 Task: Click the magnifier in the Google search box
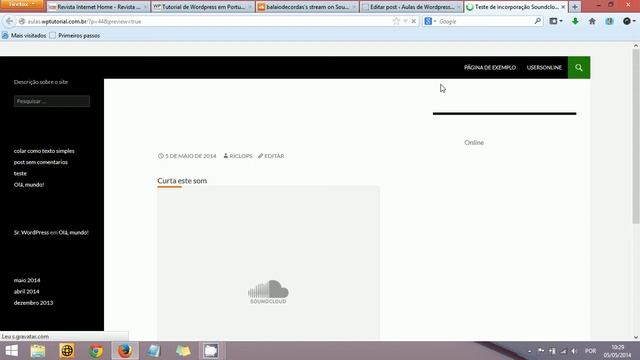click(538, 21)
